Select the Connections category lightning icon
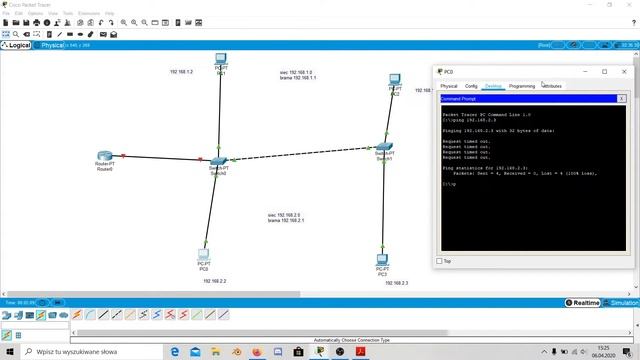This screenshot has width=640, height=360. pyautogui.click(x=41, y=315)
